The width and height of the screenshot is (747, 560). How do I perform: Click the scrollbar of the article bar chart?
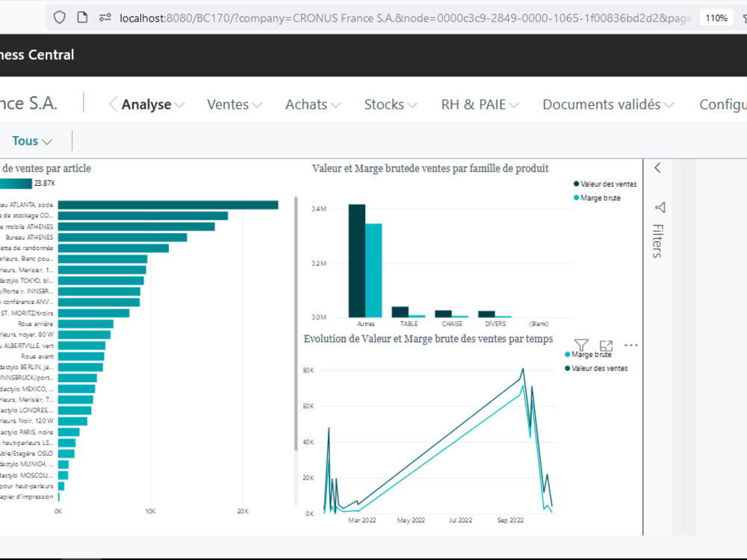[296, 324]
